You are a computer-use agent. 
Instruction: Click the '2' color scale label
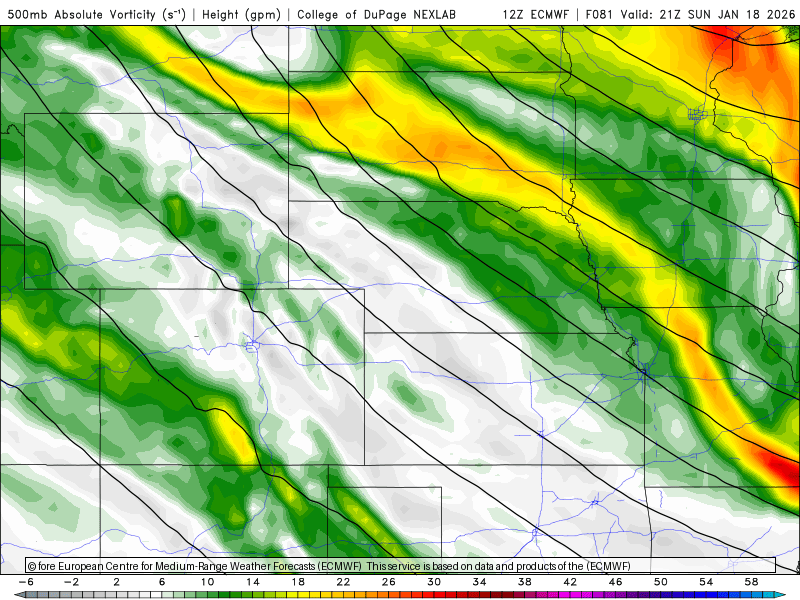pyautogui.click(x=116, y=582)
